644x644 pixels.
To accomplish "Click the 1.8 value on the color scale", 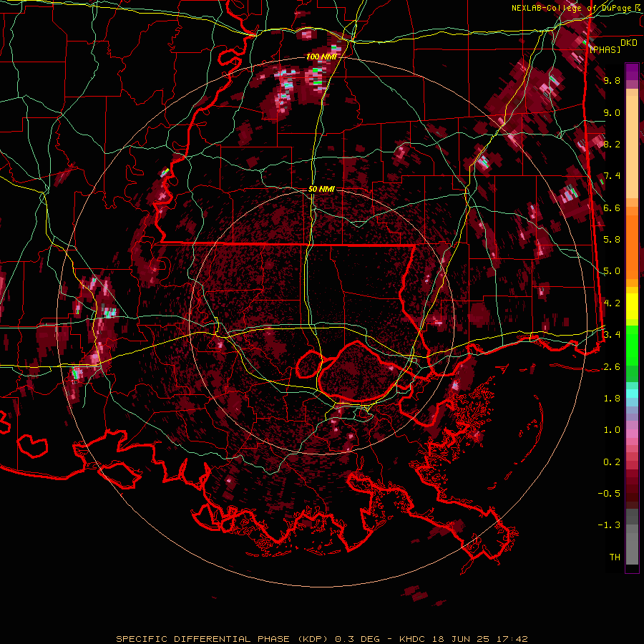I will (x=612, y=399).
